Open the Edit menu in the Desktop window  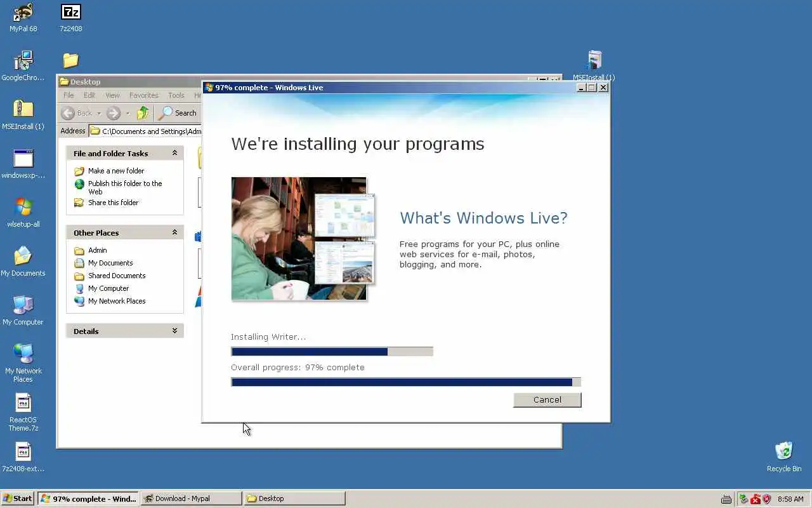[x=89, y=95]
